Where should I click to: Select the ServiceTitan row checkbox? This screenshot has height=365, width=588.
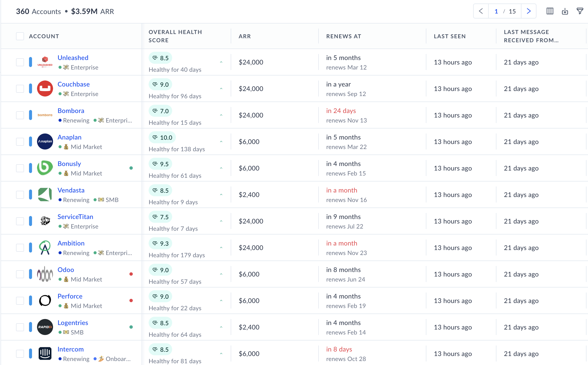coord(20,221)
